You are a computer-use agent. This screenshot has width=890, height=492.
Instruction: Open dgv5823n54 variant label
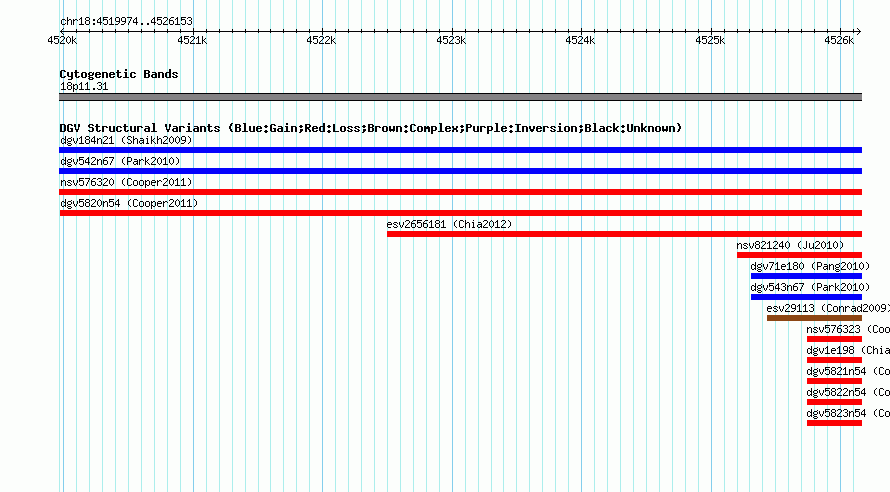[848, 413]
